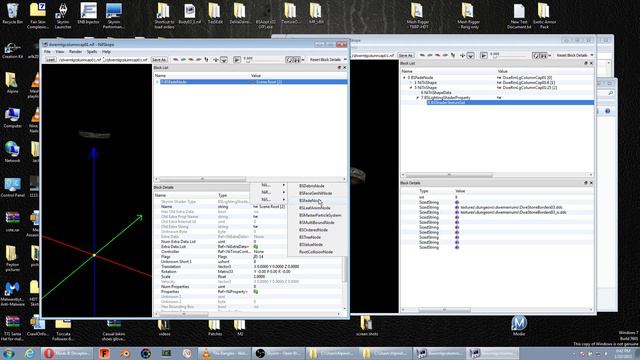Screen dimensions: 640x360
Task: Click DweStoneBorder03_n.dds texture path value
Action: coord(513,212)
